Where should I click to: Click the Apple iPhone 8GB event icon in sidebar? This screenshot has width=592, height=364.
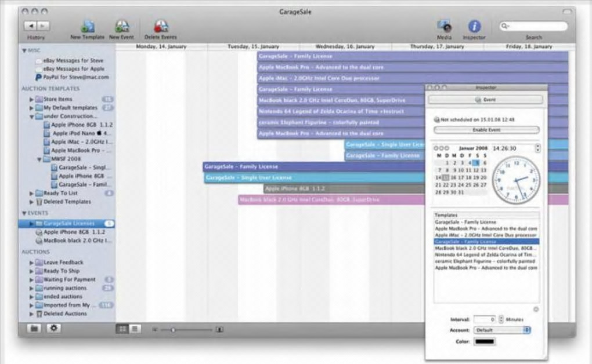coord(39,232)
